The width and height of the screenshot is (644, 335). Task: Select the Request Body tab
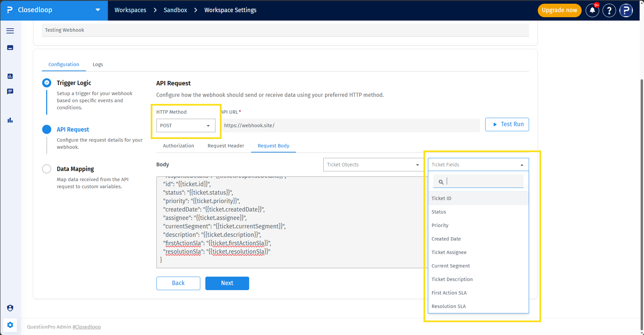tap(273, 146)
